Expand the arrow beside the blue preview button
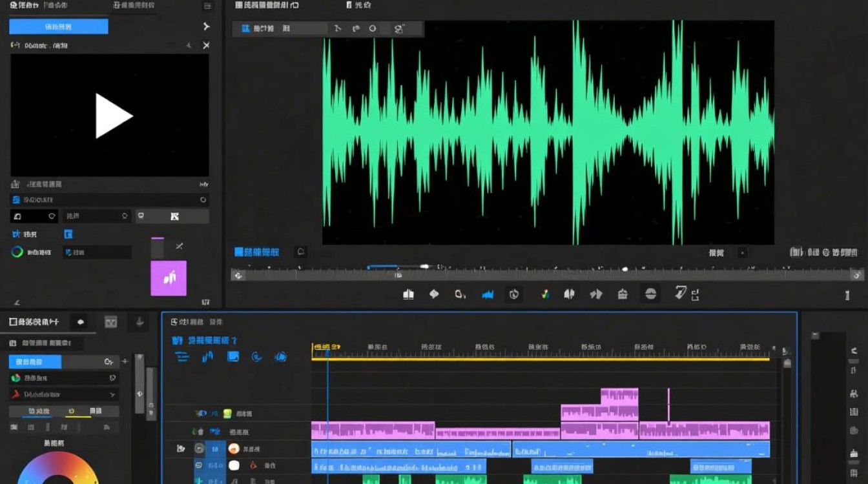The height and width of the screenshot is (484, 868). 206,26
